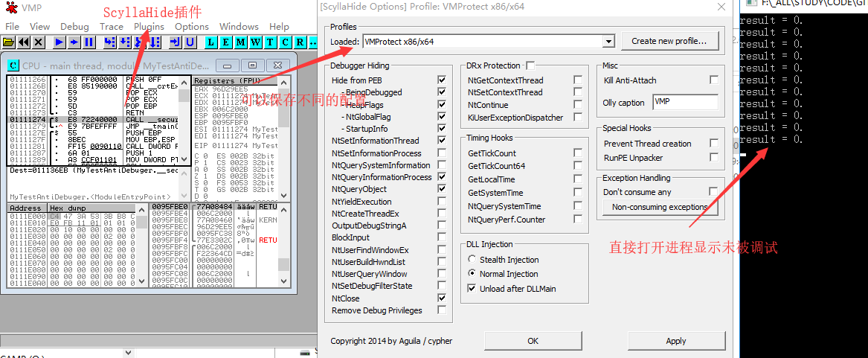Click the Open file toolbar icon
Screen dimensions: 868x358
point(10,42)
